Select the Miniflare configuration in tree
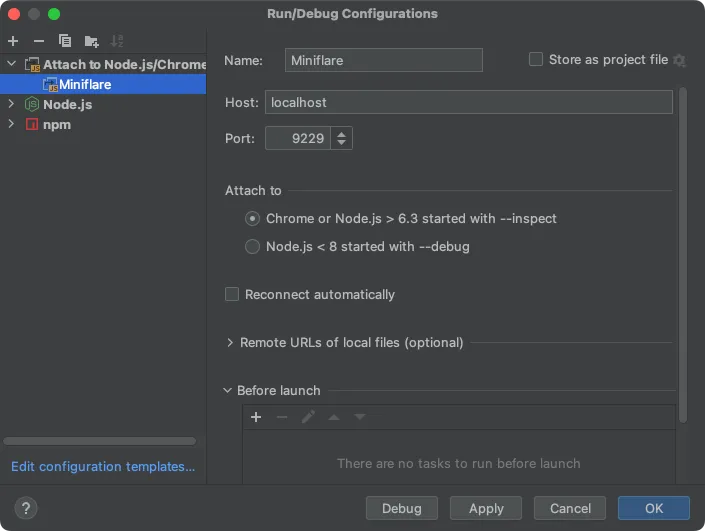Viewport: 705px width, 531px height. pos(84,84)
